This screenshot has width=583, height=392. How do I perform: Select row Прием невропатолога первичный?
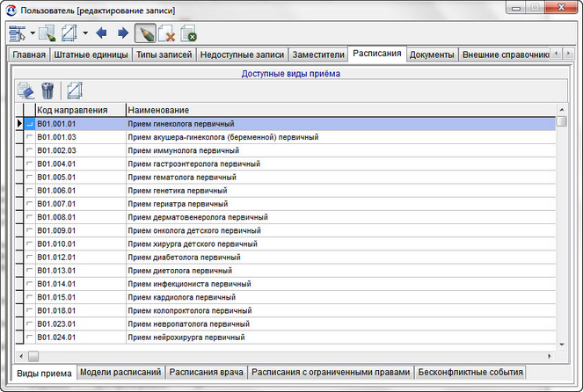pos(286,324)
